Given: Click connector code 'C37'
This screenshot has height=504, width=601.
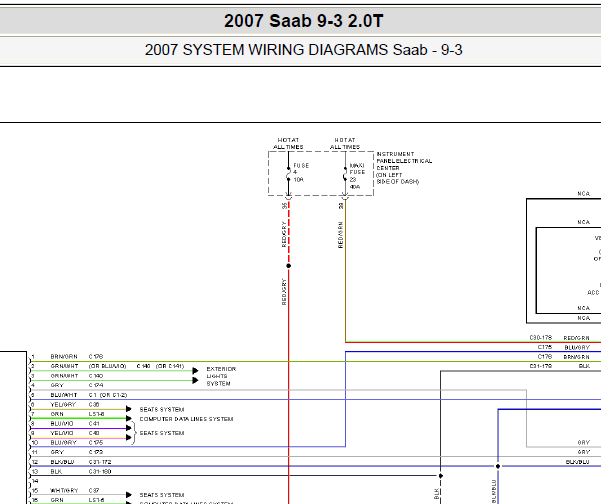Looking at the screenshot, I should (x=94, y=490).
